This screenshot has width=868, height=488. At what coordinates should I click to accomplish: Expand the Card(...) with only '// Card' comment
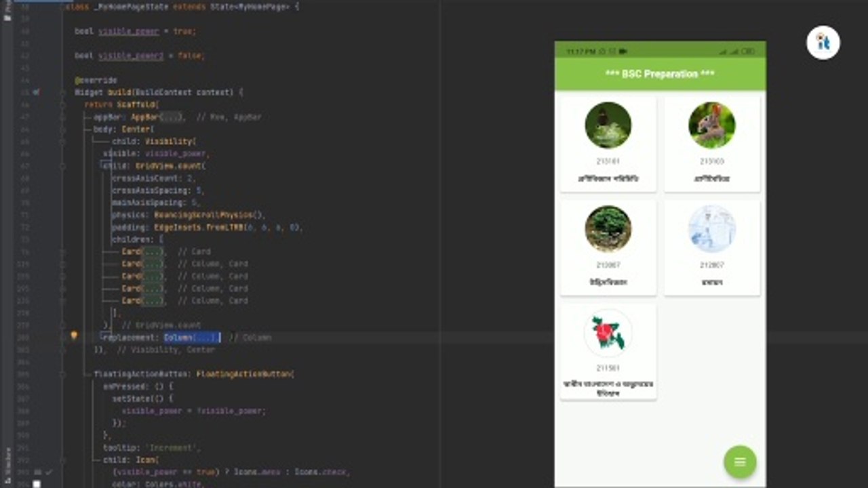click(x=153, y=251)
